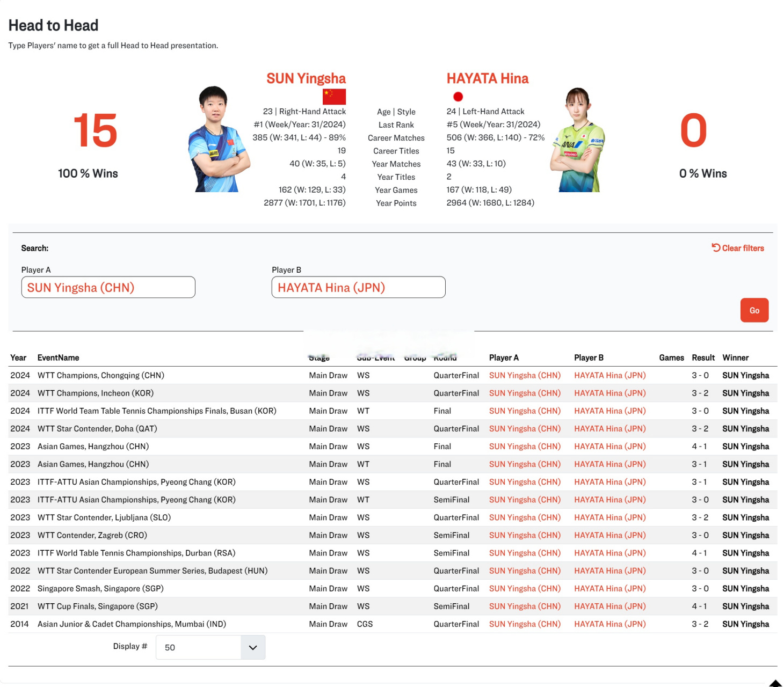Click SUN Yingsha (CHN) in Chongqing row
Screen dimensions: 784x687
pos(525,375)
